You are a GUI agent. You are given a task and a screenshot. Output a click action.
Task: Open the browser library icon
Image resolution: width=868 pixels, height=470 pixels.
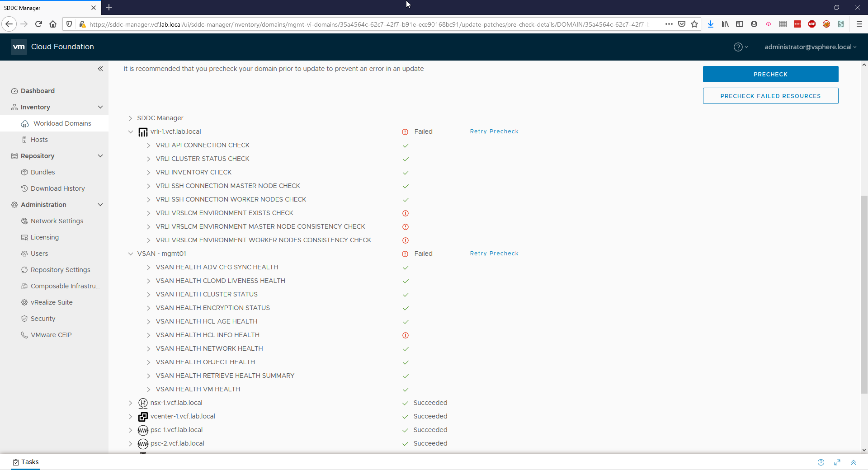(x=725, y=24)
